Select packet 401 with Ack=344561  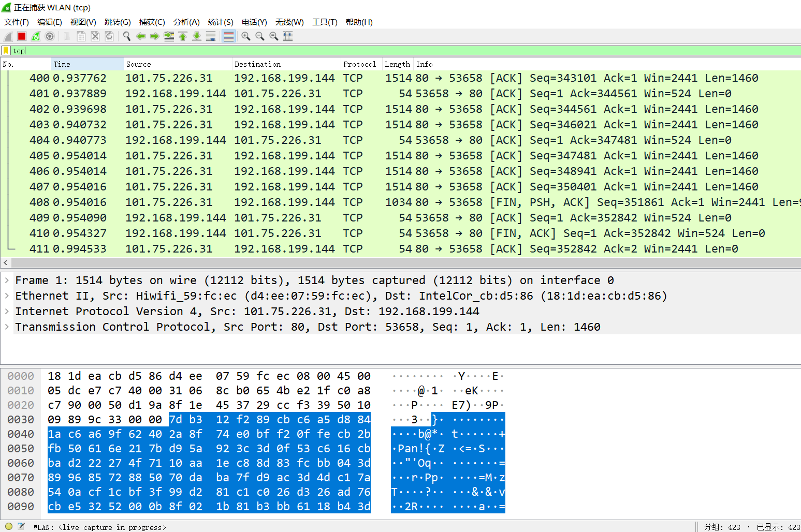[x=401, y=93]
